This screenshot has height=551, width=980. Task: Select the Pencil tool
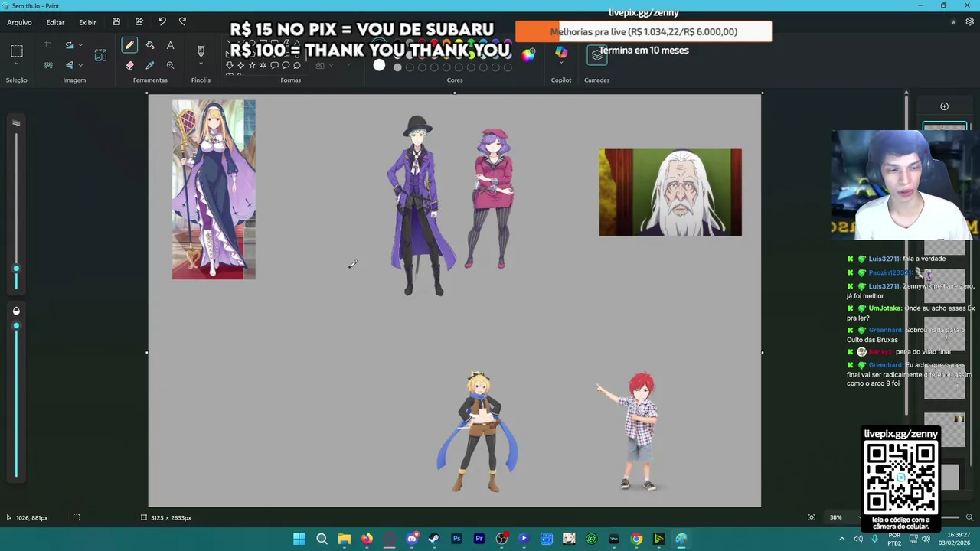coord(129,45)
